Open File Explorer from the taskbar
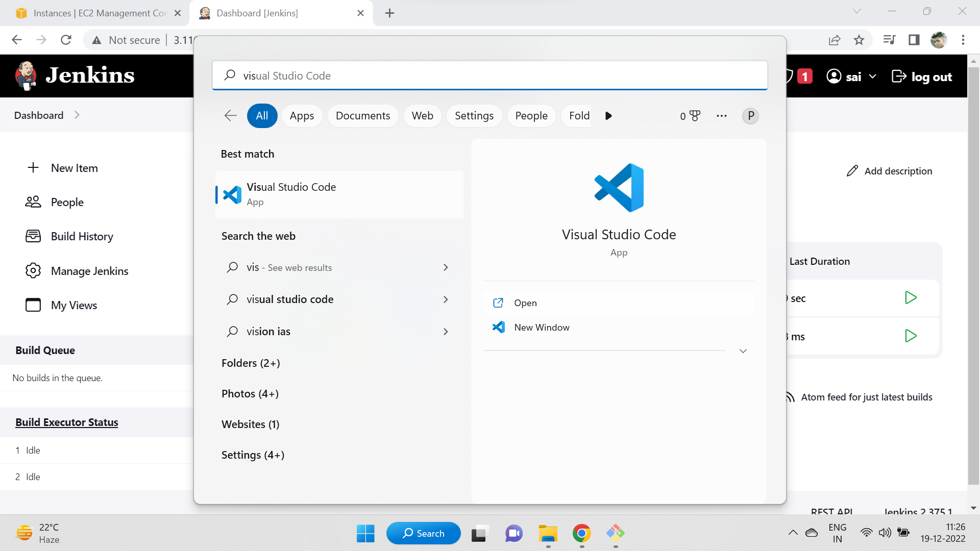 [x=548, y=533]
